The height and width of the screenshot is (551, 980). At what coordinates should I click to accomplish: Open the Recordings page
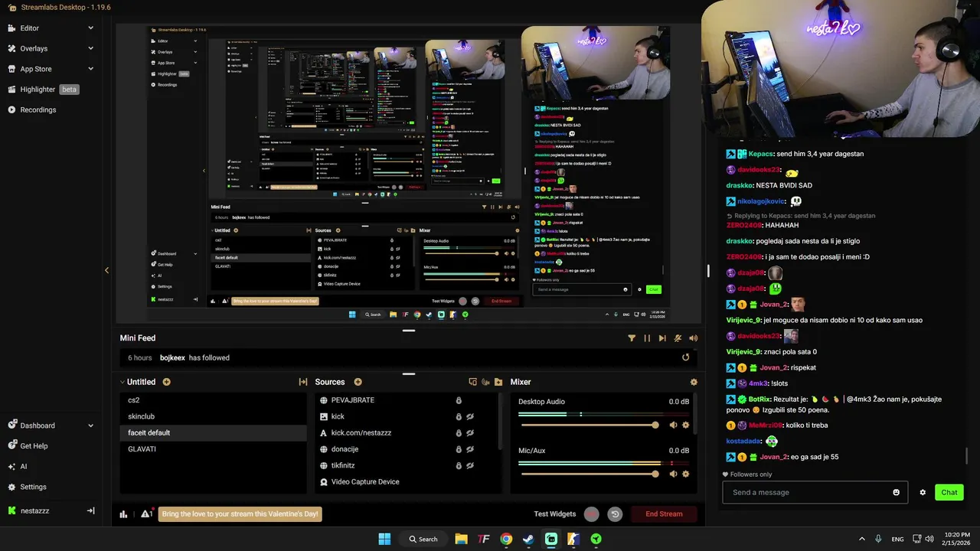[38, 109]
